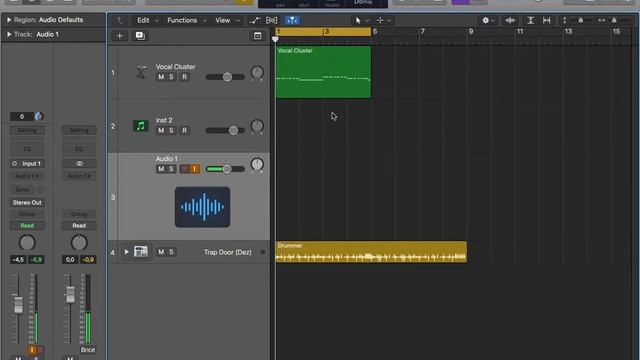Select the pointer tool icon
The height and width of the screenshot is (360, 640).
point(358,20)
